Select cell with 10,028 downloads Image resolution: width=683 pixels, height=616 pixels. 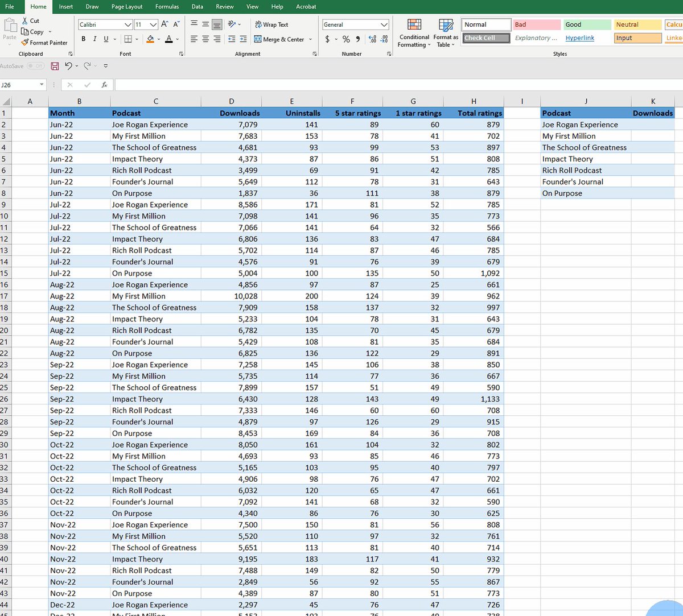pyautogui.click(x=231, y=296)
